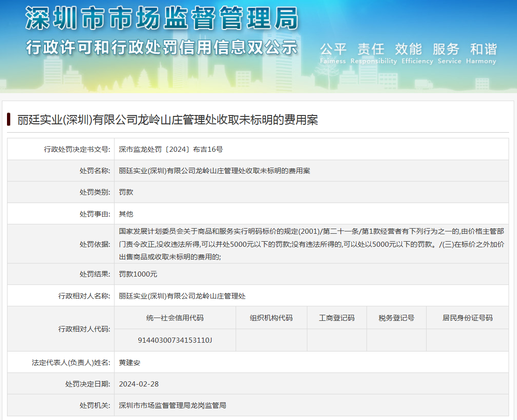
Task: Click the 罚款 penalty category value
Action: (126, 192)
